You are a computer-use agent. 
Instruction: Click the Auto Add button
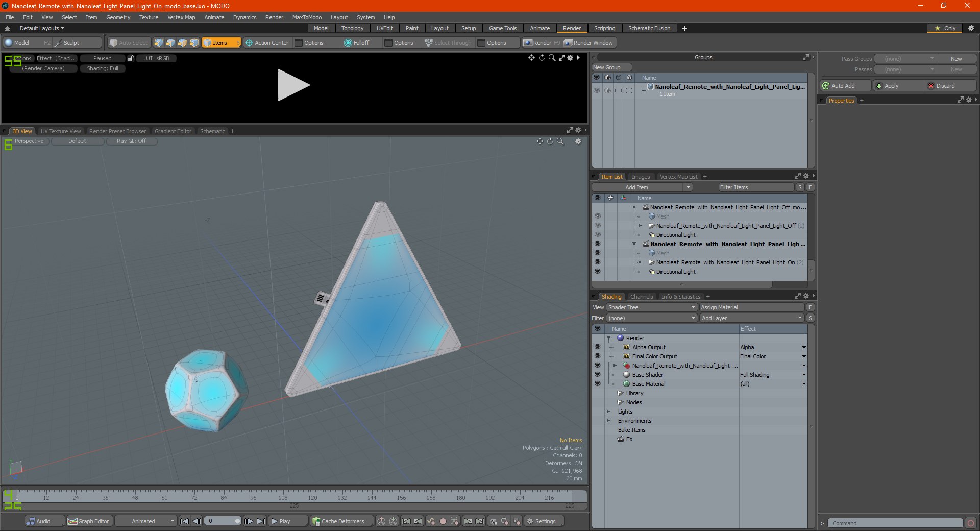pyautogui.click(x=846, y=86)
